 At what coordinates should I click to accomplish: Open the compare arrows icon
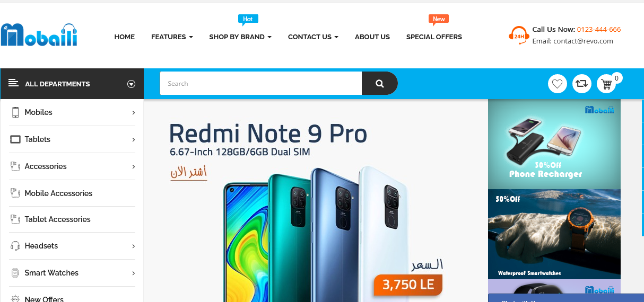point(582,84)
